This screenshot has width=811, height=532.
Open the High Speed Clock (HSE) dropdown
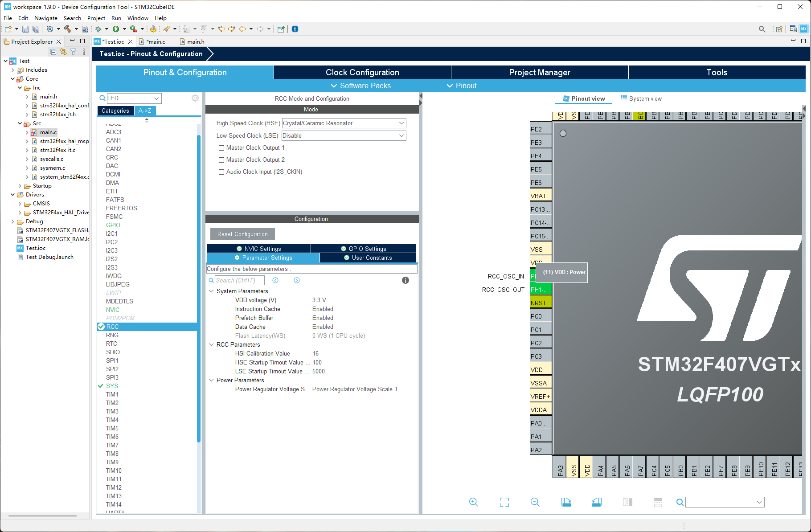pos(344,123)
